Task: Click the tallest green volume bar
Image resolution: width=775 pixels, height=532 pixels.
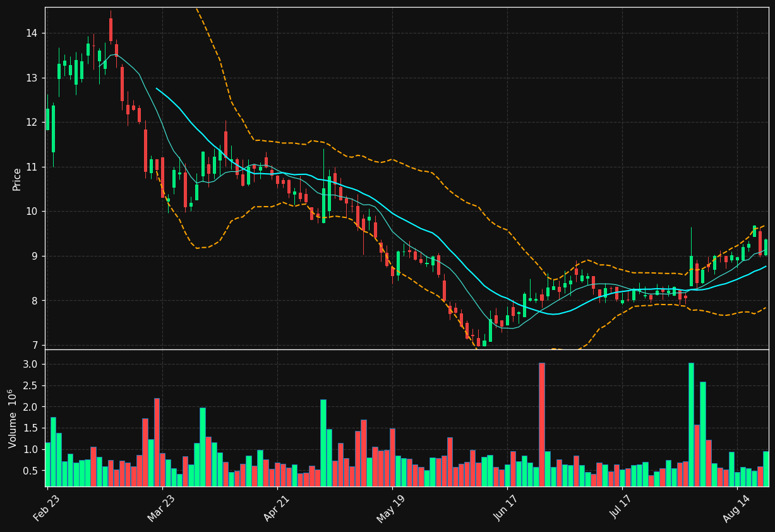Action: (x=691, y=425)
